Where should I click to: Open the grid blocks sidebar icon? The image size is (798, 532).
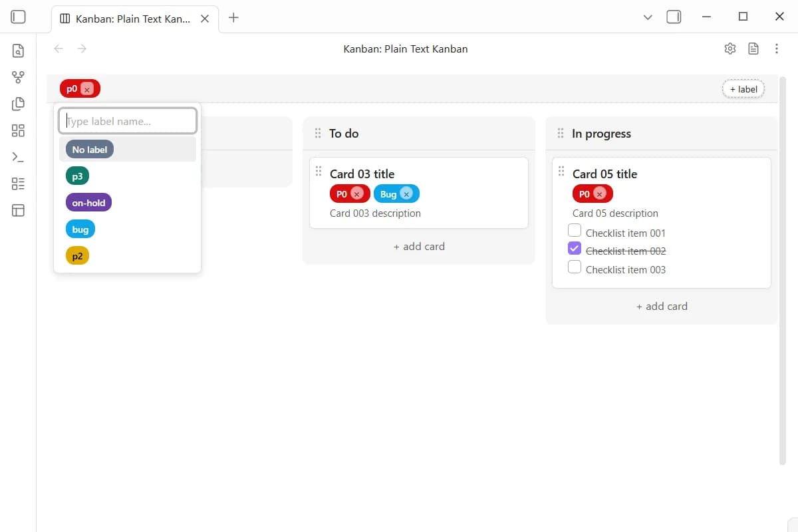[19, 130]
